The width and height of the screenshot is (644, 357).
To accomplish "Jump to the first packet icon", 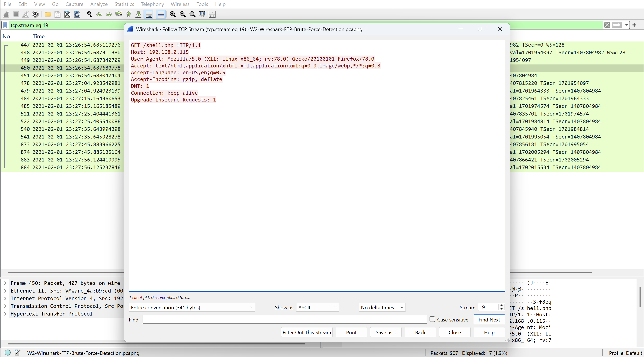I will pyautogui.click(x=128, y=14).
